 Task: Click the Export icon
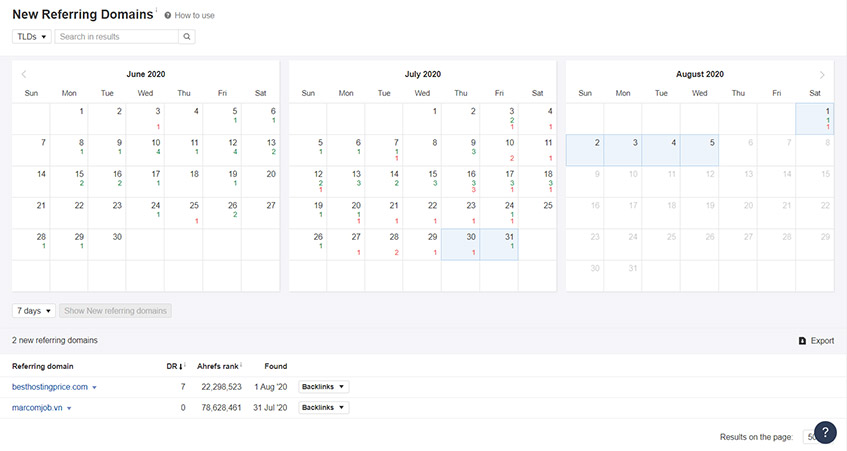pos(802,341)
